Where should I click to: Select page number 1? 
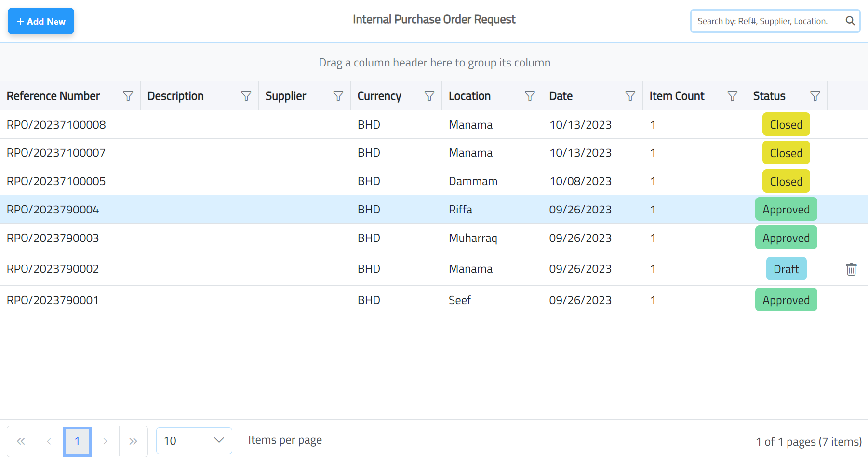coord(77,440)
